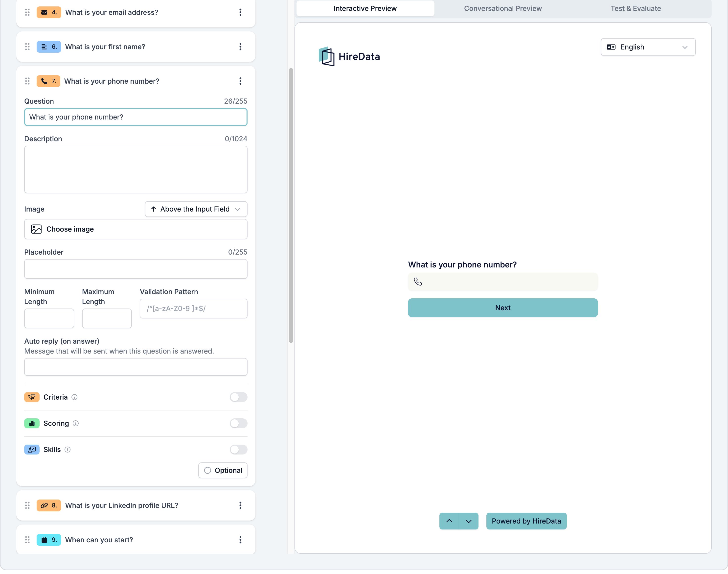
Task: Click the Next button in preview
Action: pyautogui.click(x=503, y=308)
